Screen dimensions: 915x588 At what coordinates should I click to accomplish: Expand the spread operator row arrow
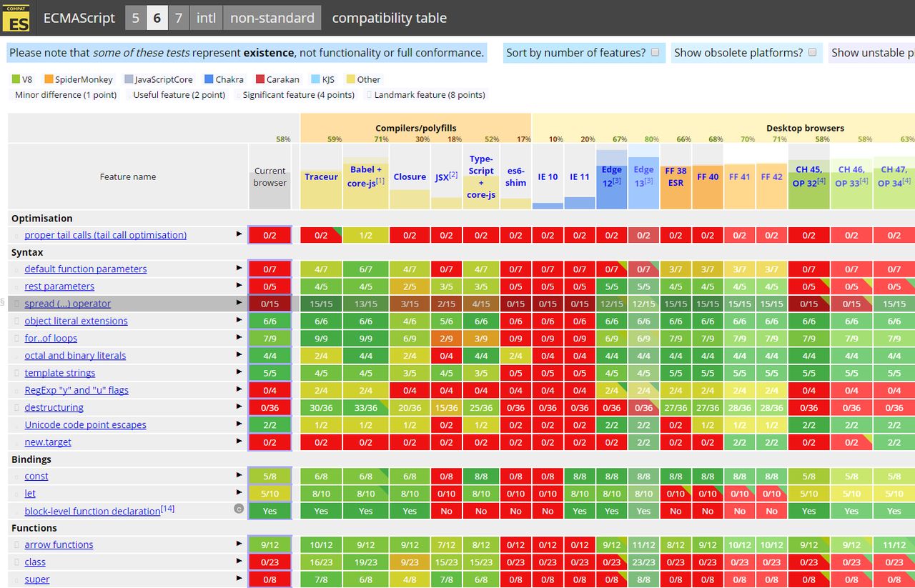(239, 302)
